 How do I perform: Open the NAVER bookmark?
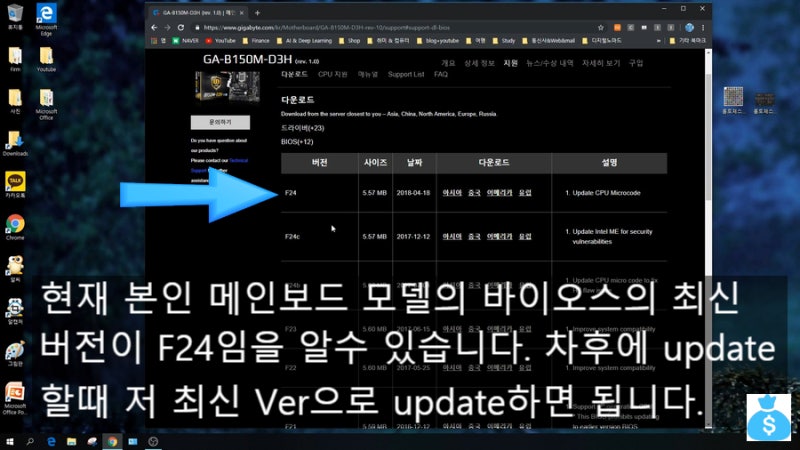[186, 41]
